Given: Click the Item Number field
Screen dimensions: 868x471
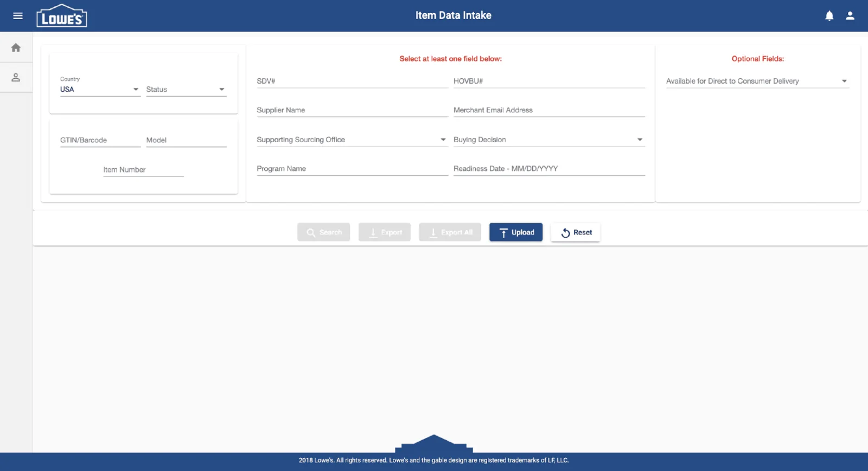Looking at the screenshot, I should (143, 170).
